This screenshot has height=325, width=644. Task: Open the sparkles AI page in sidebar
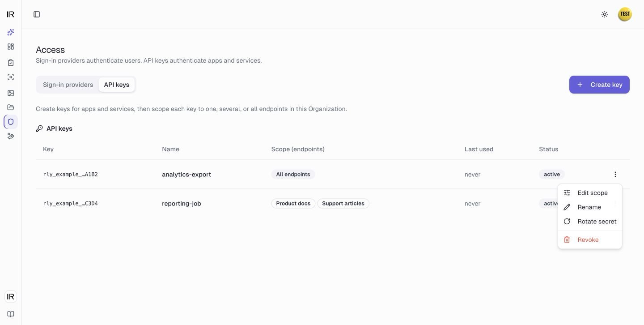(x=11, y=32)
